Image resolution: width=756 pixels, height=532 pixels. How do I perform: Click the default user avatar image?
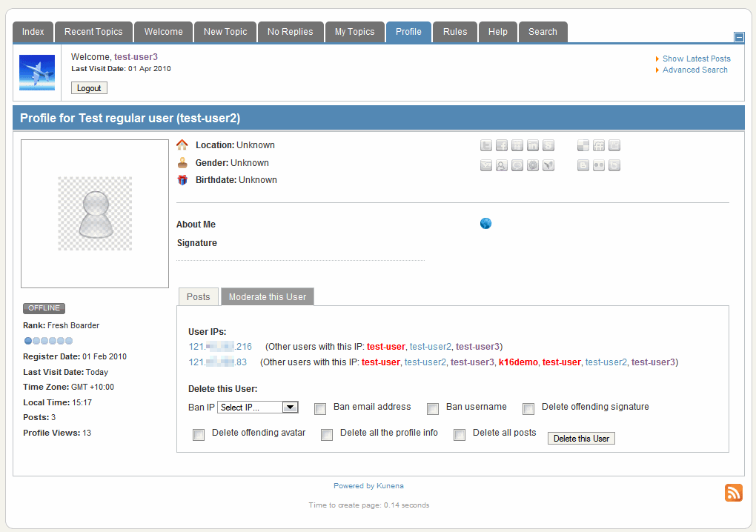[x=95, y=213]
